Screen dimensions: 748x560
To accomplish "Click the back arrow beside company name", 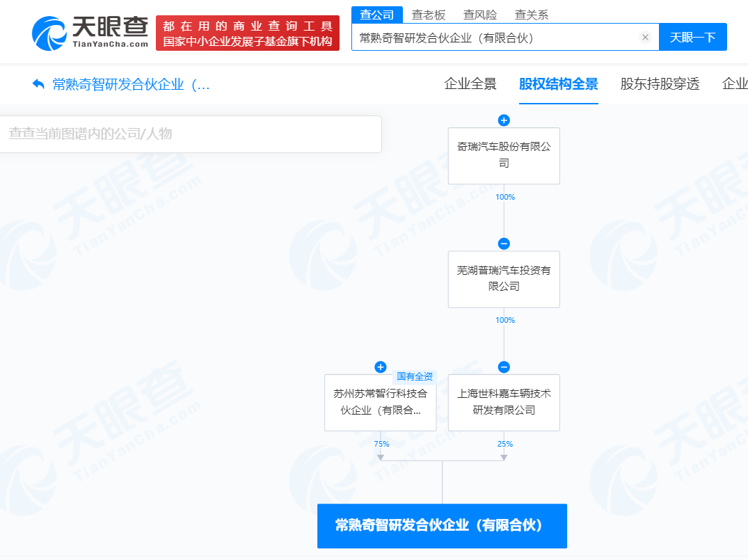I will [38, 85].
